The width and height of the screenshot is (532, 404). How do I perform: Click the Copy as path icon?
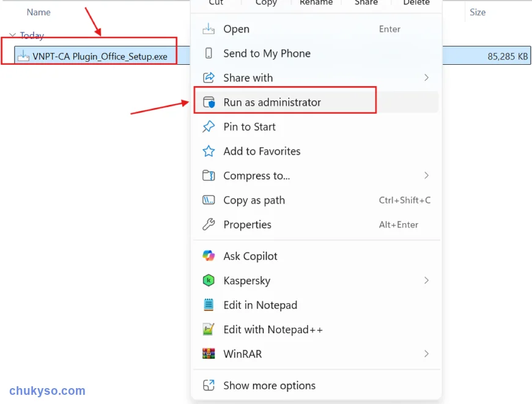209,200
